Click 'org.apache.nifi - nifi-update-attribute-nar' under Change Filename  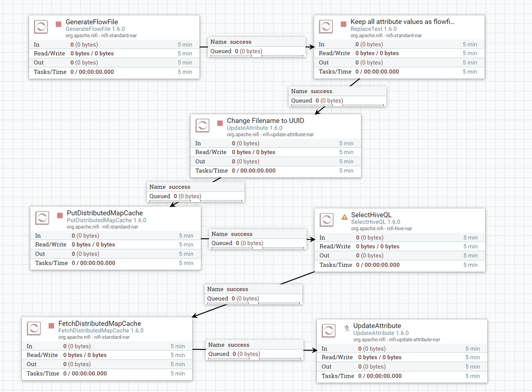[270, 134]
